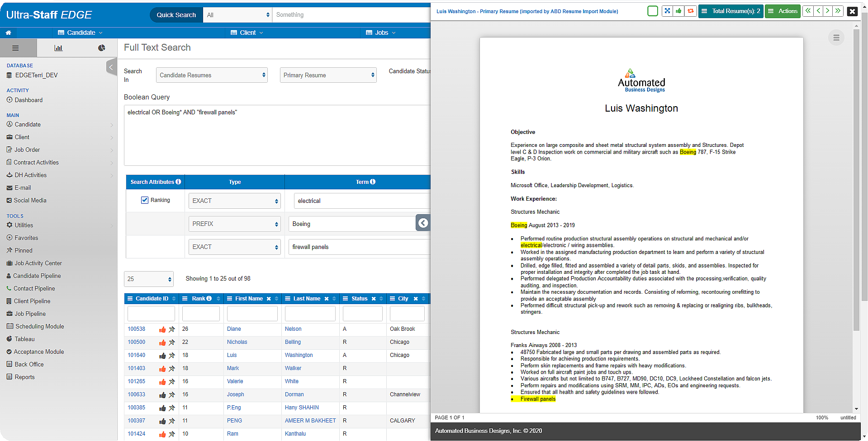Go to the next resume using the right chevron

[x=827, y=11]
